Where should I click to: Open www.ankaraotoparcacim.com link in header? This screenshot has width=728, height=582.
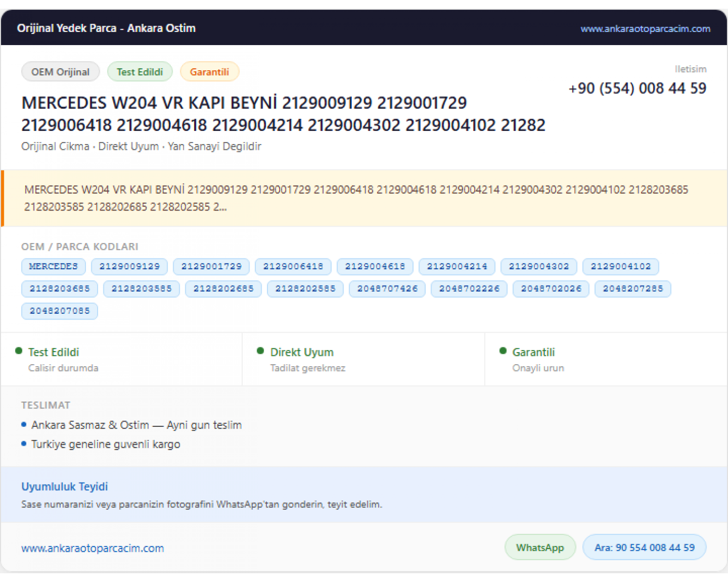tap(645, 29)
